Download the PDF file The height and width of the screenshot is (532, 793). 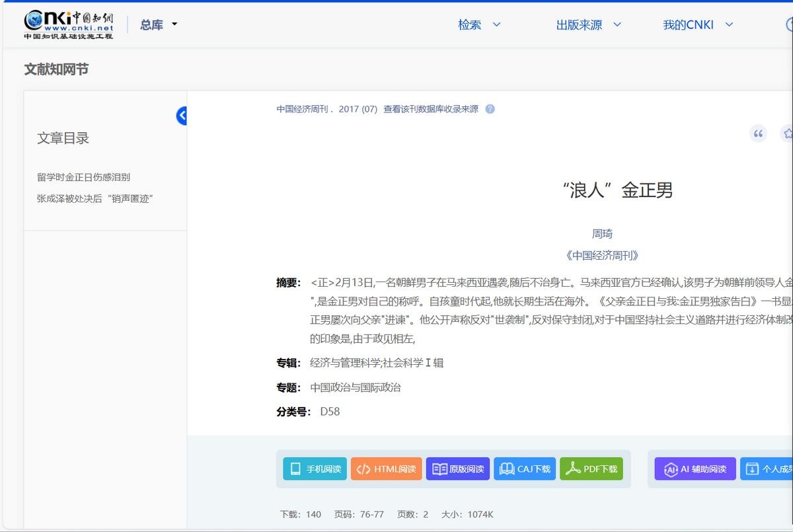(x=591, y=469)
